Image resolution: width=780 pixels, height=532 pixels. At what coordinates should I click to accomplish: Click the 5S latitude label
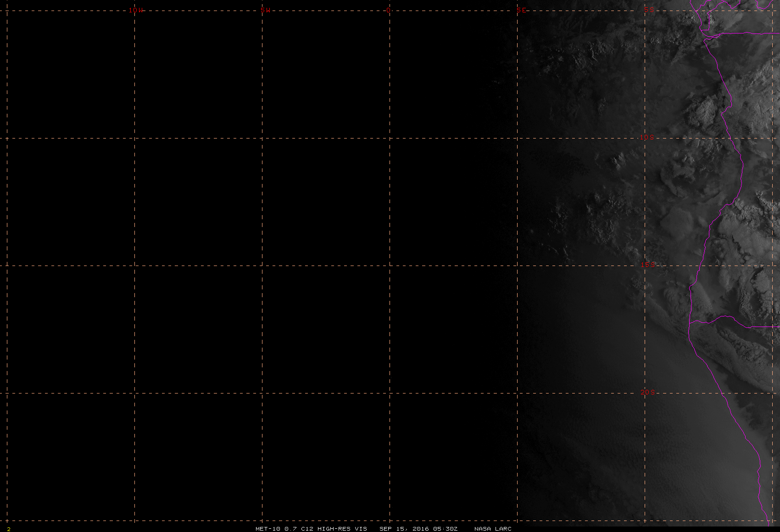pos(649,10)
